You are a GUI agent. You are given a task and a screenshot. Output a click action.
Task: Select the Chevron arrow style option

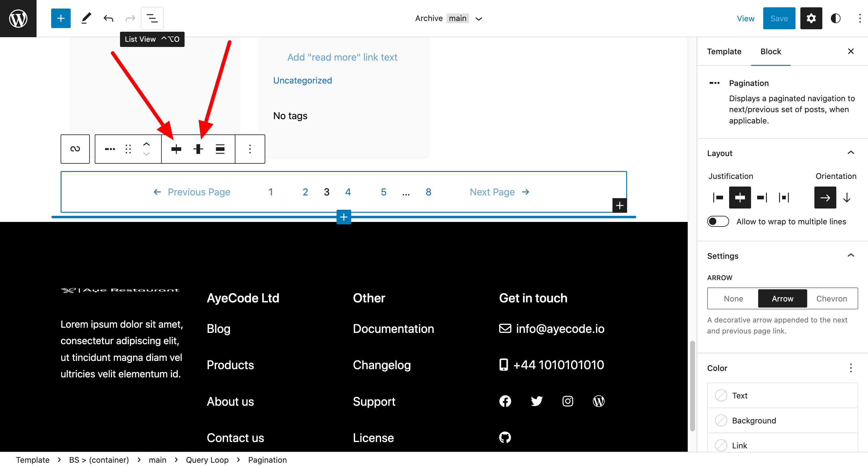click(831, 298)
